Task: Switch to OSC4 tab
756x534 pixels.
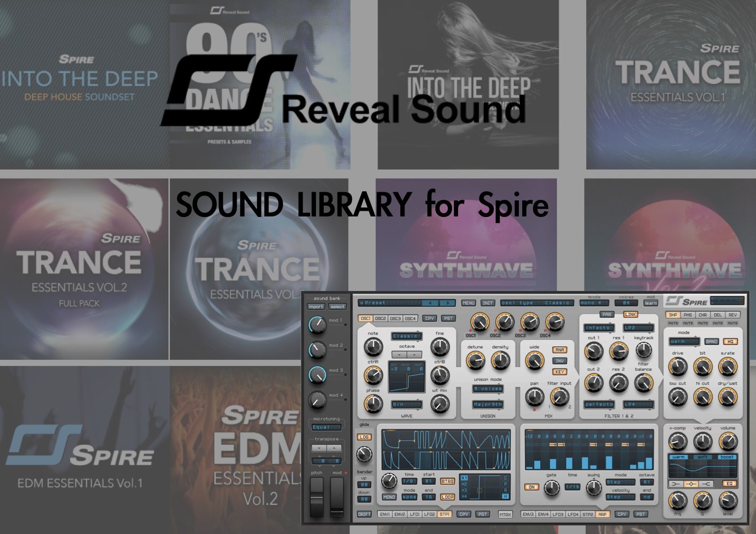Action: click(410, 319)
